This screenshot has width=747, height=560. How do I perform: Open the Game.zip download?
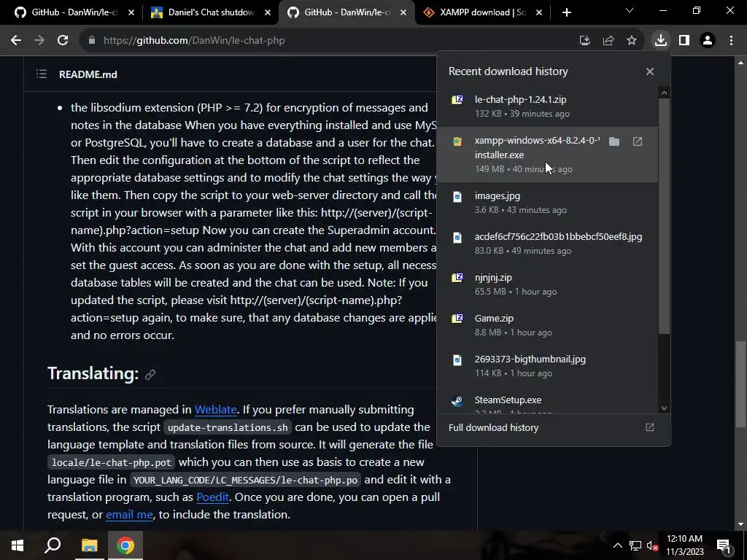(x=547, y=325)
